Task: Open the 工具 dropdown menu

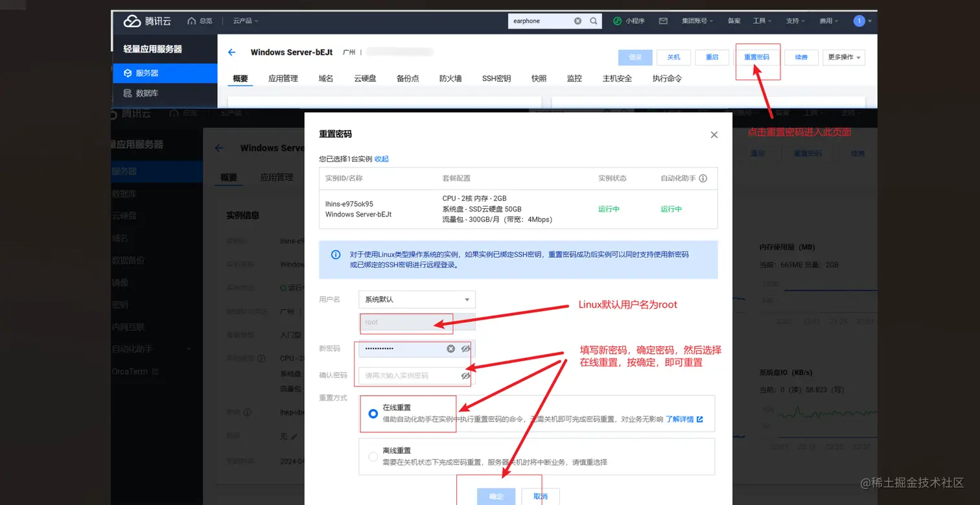Action: (762, 21)
